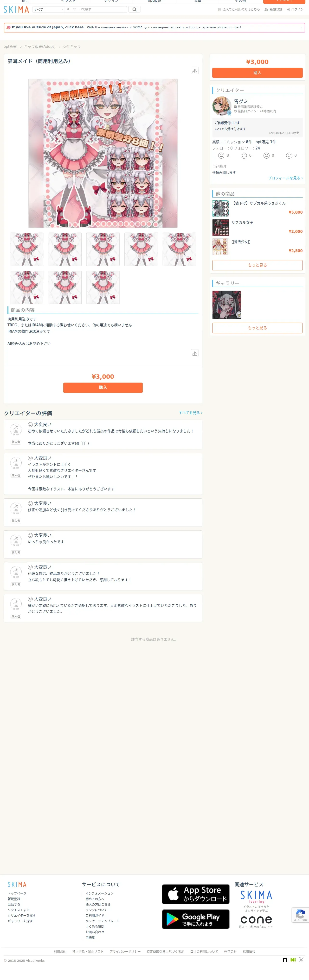Click もっと見る under ギャラリー
This screenshot has height=980, width=309.
257,328
